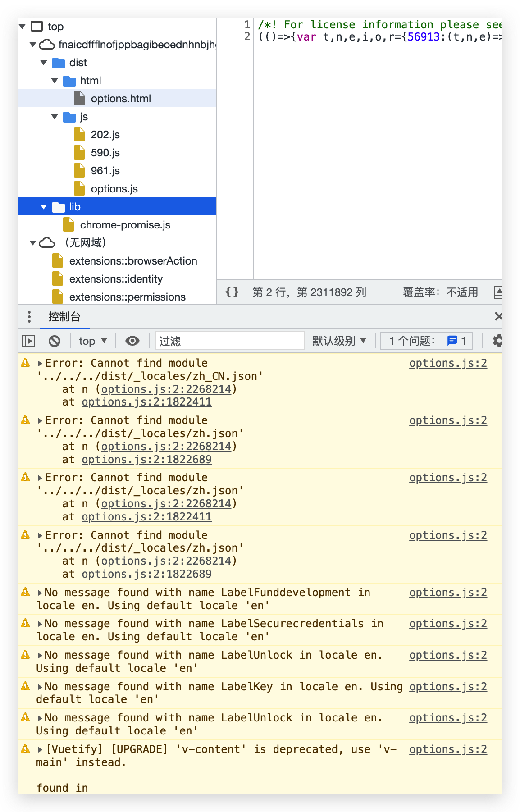Expand the Vuetify UPGRADE warning

pos(40,749)
